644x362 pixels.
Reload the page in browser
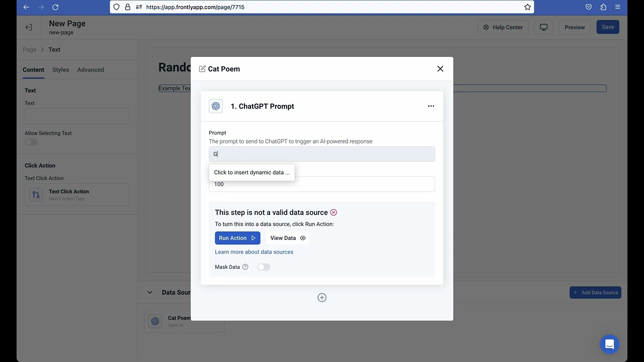click(x=55, y=7)
